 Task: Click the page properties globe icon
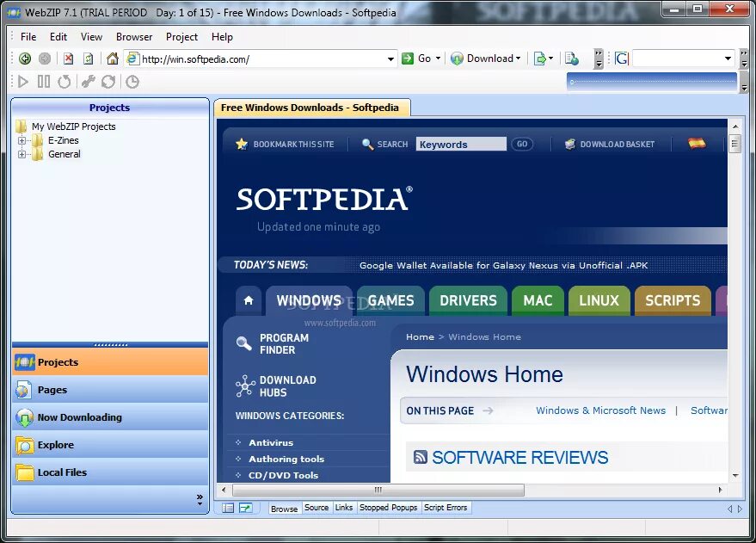coord(571,59)
